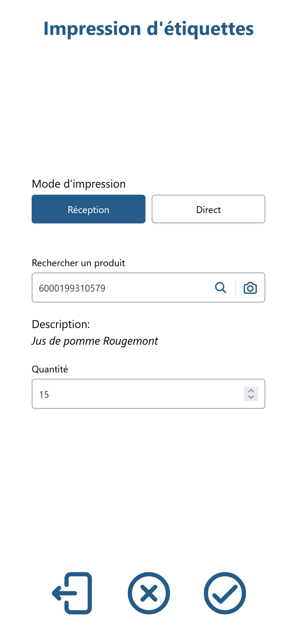Decrease Quantité with the down arrow

tap(251, 397)
